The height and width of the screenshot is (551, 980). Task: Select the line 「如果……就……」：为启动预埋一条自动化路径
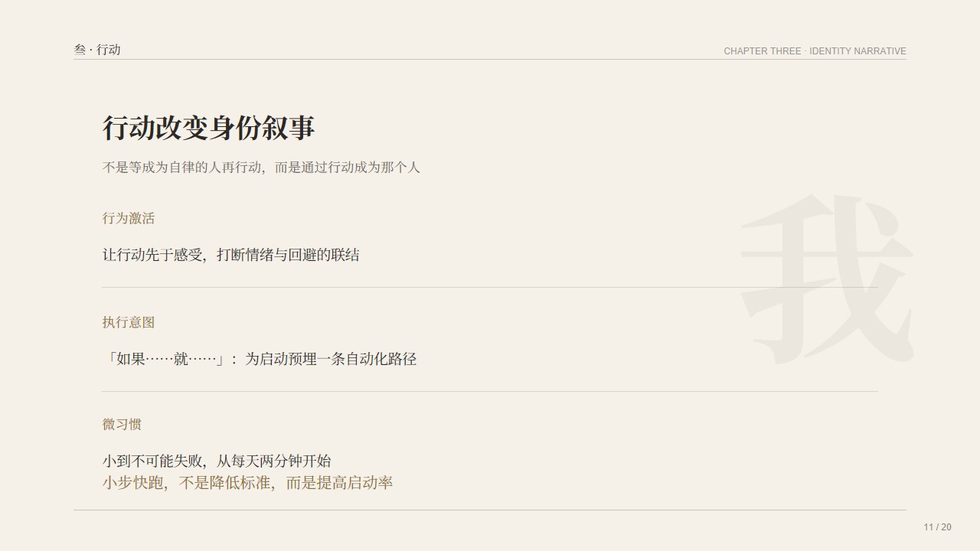pyautogui.click(x=260, y=359)
